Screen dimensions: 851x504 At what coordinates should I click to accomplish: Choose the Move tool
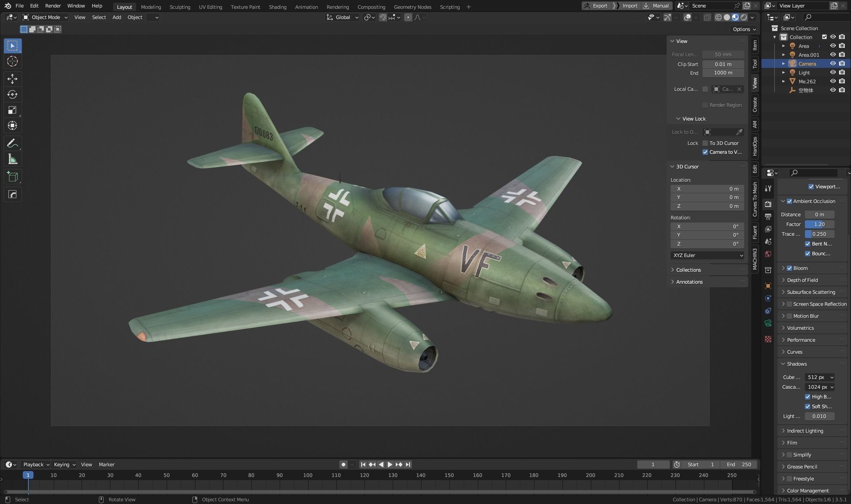coord(12,79)
